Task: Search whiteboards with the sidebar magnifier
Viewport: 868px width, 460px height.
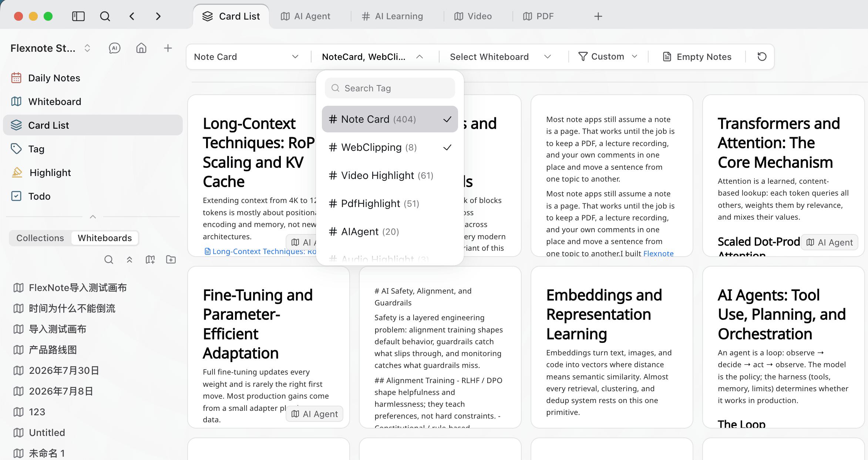Action: point(108,260)
